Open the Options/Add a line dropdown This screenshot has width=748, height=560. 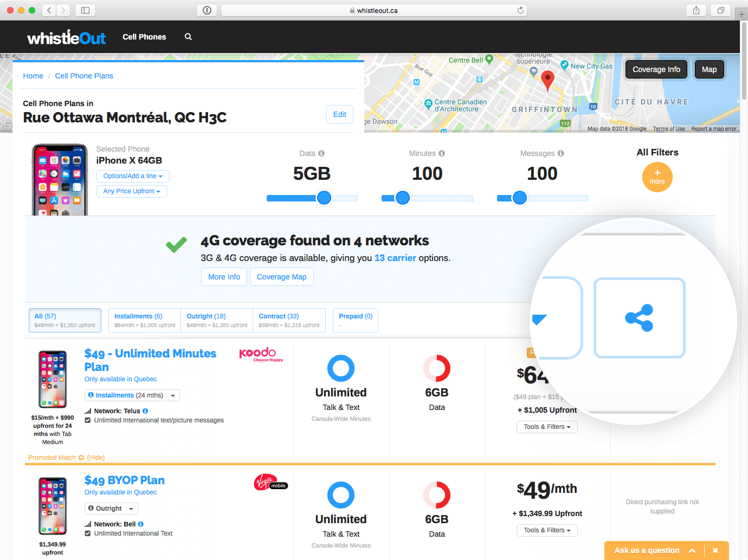[x=133, y=176]
